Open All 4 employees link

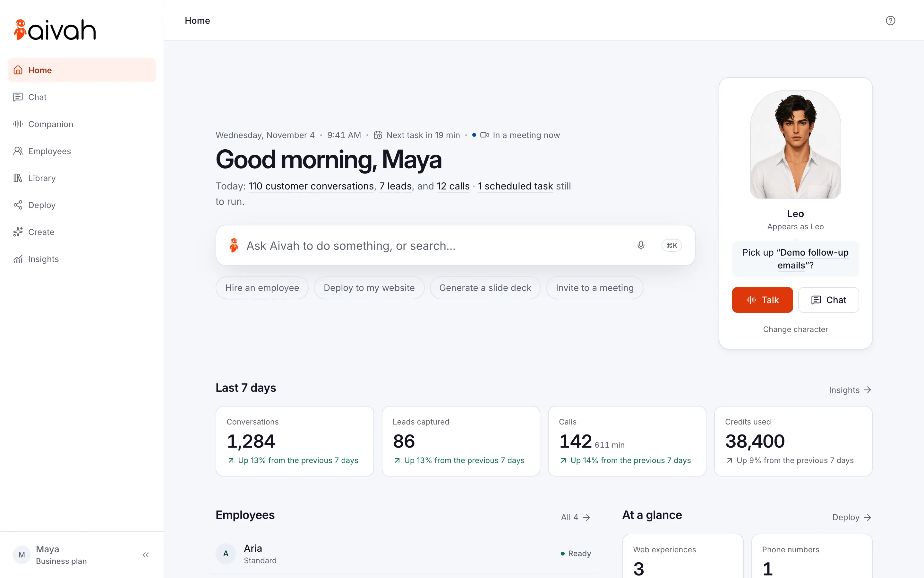click(576, 517)
